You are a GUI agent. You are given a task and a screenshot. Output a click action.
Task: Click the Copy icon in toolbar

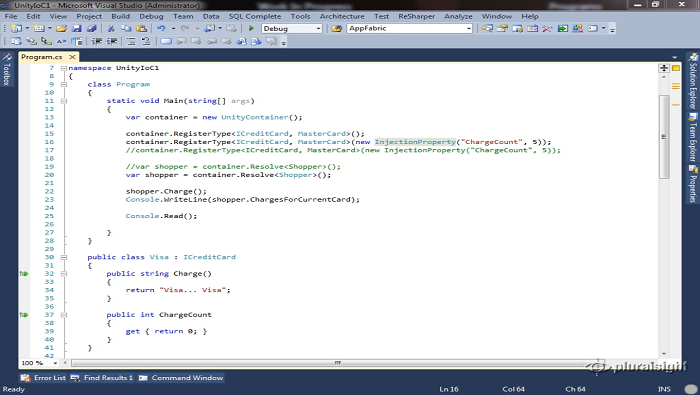[126, 29]
